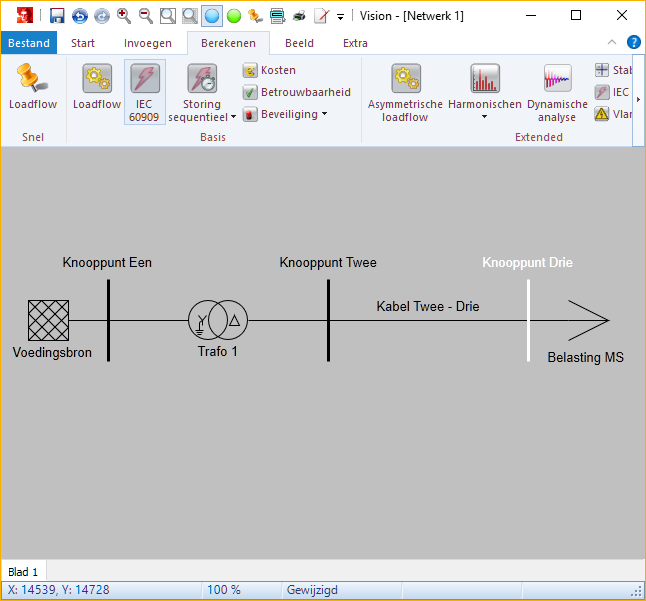
Task: Switch to the Invoegen ribbon tab
Action: [x=147, y=43]
